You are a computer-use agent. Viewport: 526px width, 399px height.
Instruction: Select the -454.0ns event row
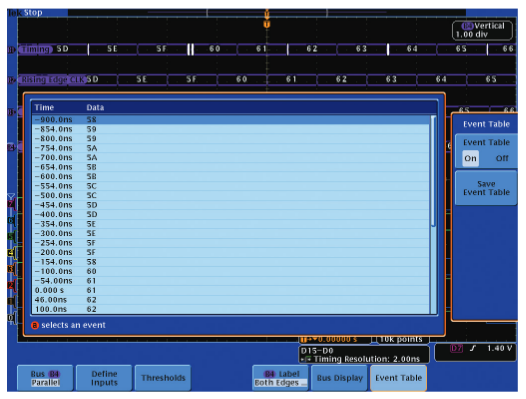pyautogui.click(x=231, y=205)
